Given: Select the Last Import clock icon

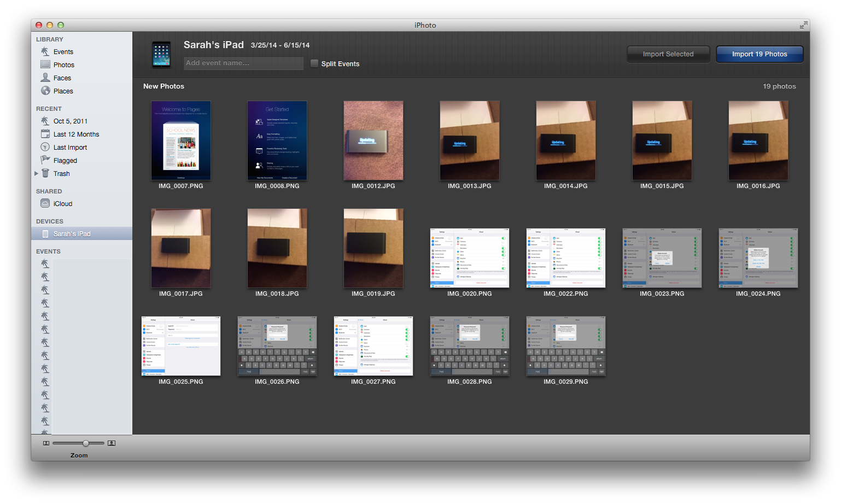Looking at the screenshot, I should (x=45, y=147).
